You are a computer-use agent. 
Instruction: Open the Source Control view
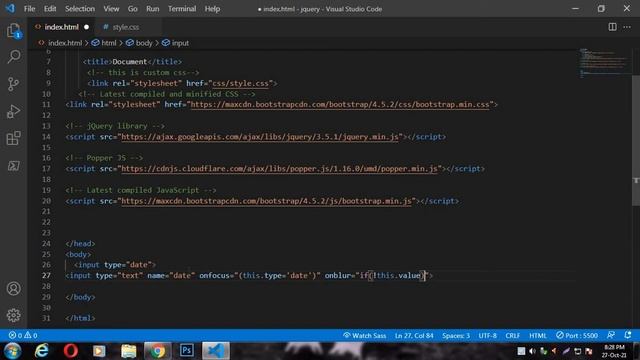tap(13, 84)
